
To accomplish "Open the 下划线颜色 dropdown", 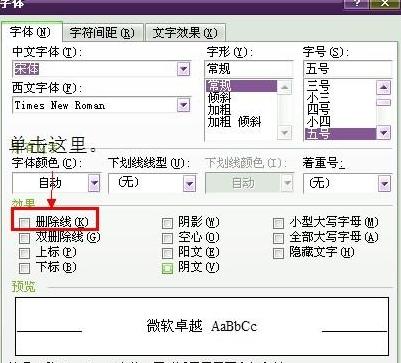I will pos(287,183).
